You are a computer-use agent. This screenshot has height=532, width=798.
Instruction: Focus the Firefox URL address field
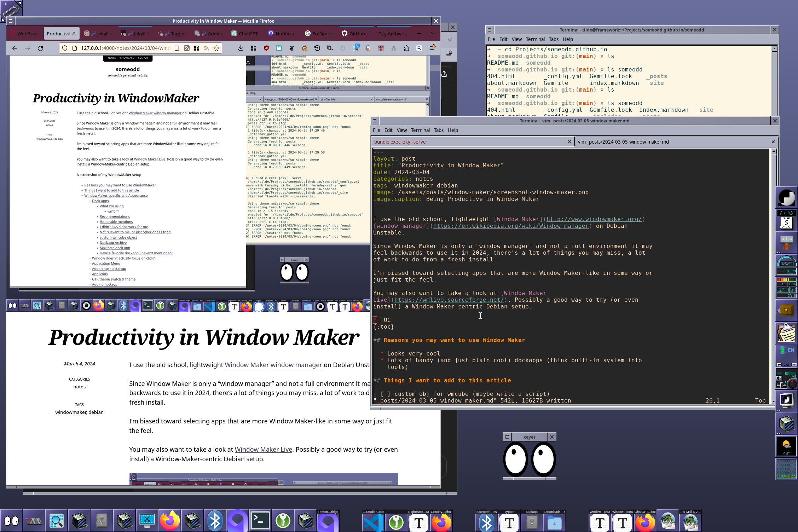[125, 48]
